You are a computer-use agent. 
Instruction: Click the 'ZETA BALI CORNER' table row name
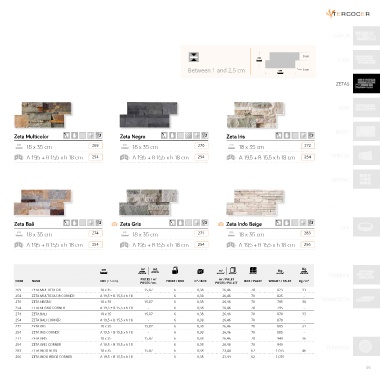click(46, 320)
